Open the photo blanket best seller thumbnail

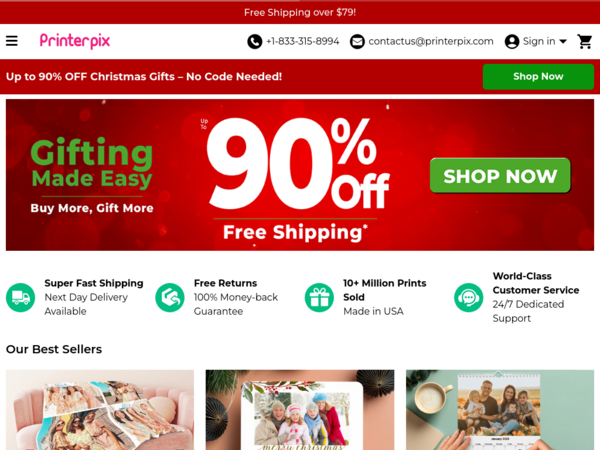[100, 410]
